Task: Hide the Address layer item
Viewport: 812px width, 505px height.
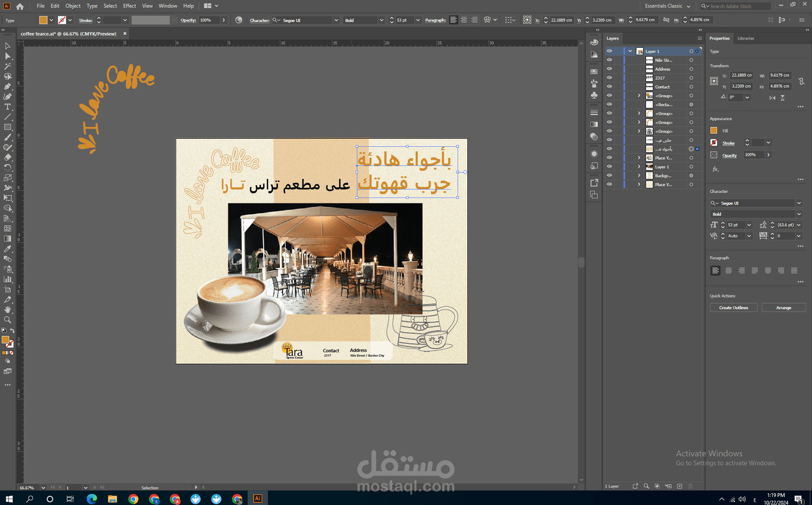Action: pos(610,69)
